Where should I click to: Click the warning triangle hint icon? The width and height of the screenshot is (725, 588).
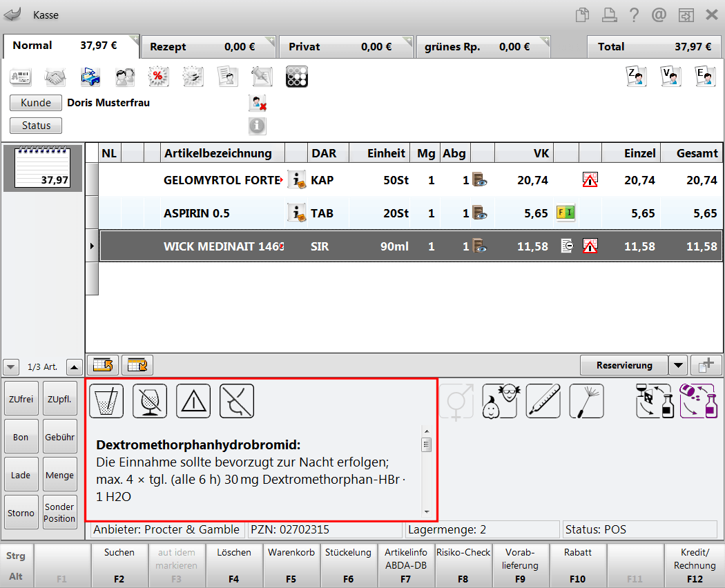point(193,401)
